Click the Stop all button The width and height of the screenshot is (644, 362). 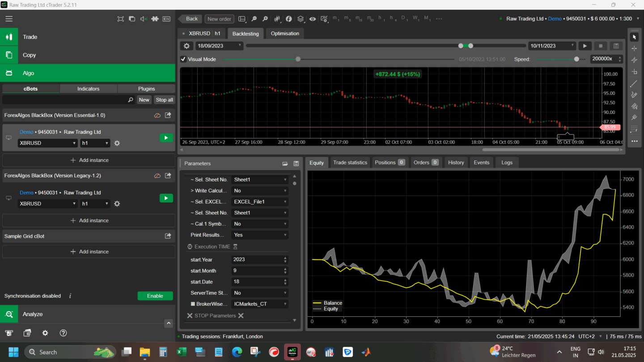coord(164,100)
